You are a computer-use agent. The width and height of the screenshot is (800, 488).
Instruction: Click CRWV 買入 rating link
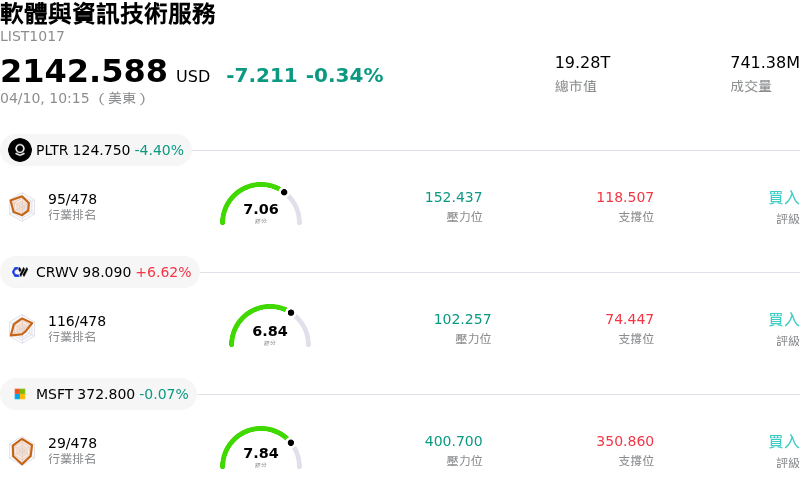pyautogui.click(x=783, y=320)
